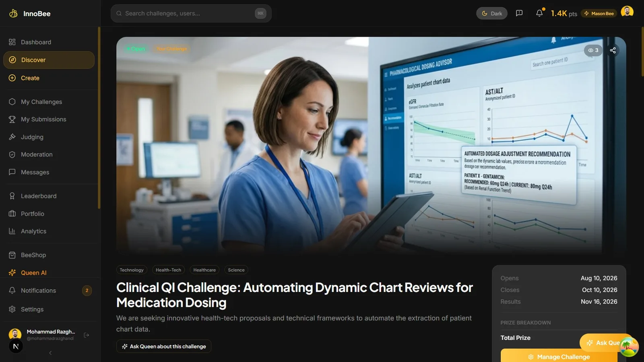
Task: Go to Discover in sidebar
Action: [49, 60]
